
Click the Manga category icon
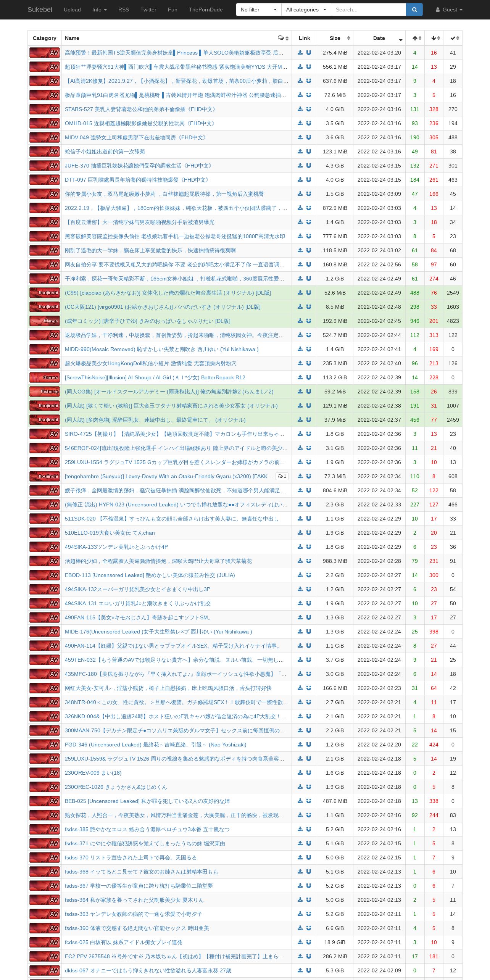[45, 321]
